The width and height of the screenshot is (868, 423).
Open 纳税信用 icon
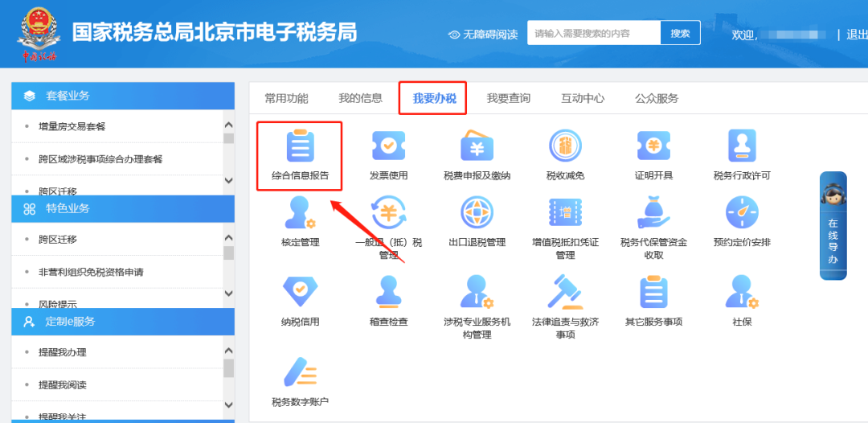point(300,292)
